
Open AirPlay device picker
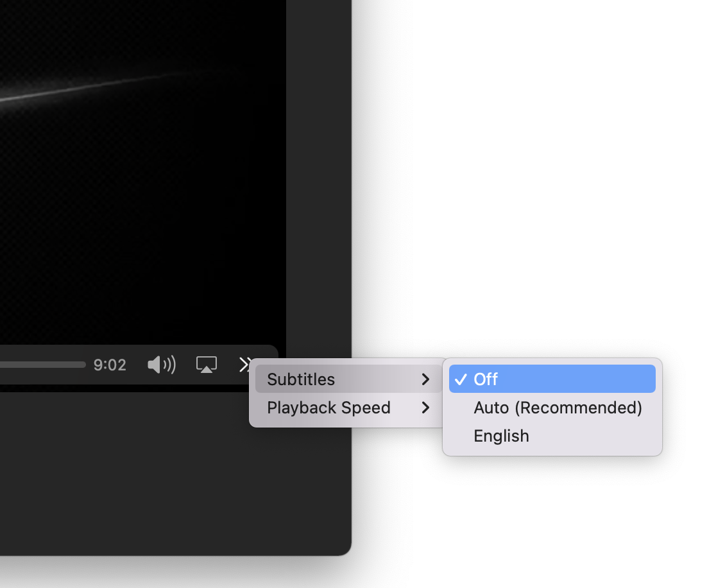point(206,365)
